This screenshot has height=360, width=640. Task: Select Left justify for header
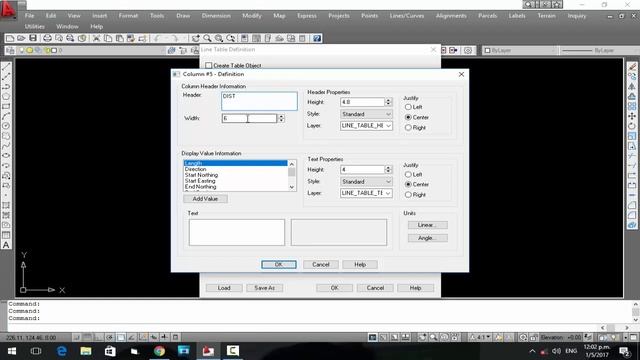pyautogui.click(x=408, y=107)
